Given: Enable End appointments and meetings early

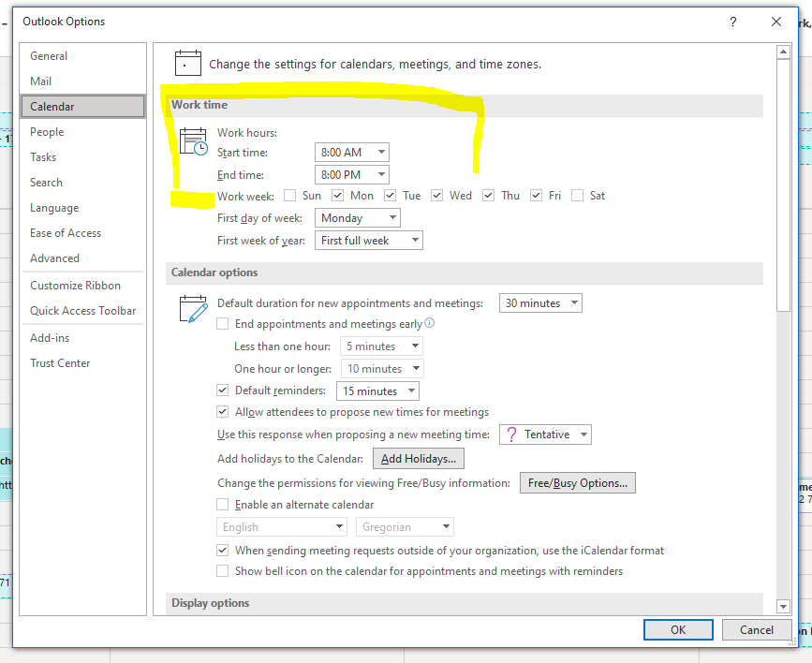Looking at the screenshot, I should coord(223,324).
